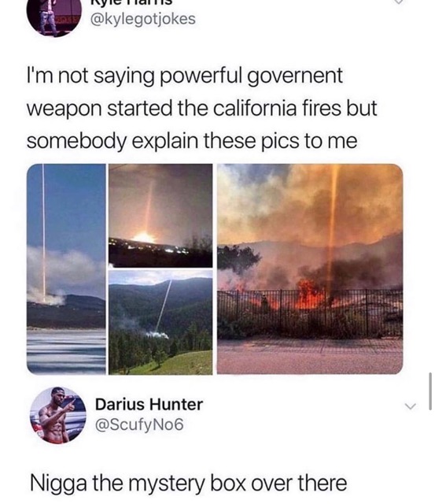The image size is (435, 504).
Task: Open the night explosion beam photo
Action: (x=160, y=215)
